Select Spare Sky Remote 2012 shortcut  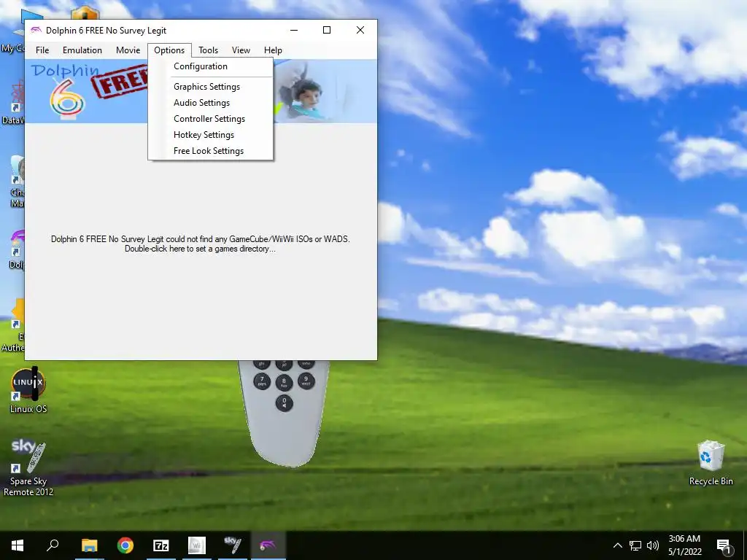pyautogui.click(x=28, y=468)
